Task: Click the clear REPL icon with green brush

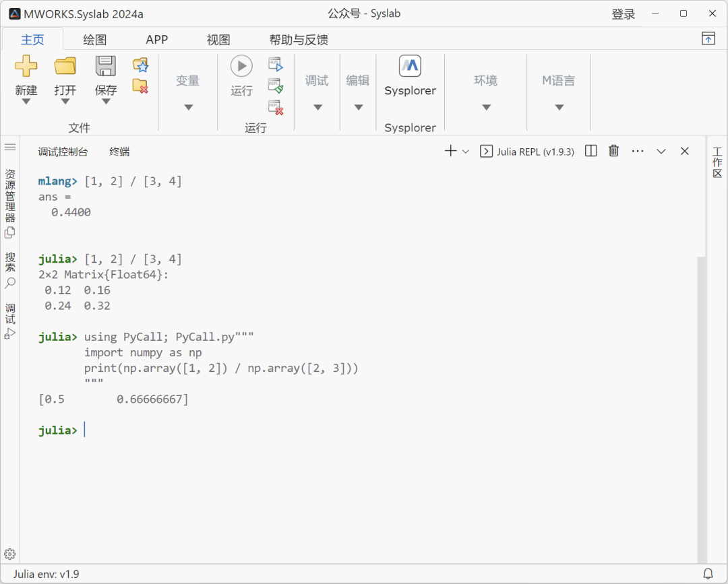Action: pos(276,85)
